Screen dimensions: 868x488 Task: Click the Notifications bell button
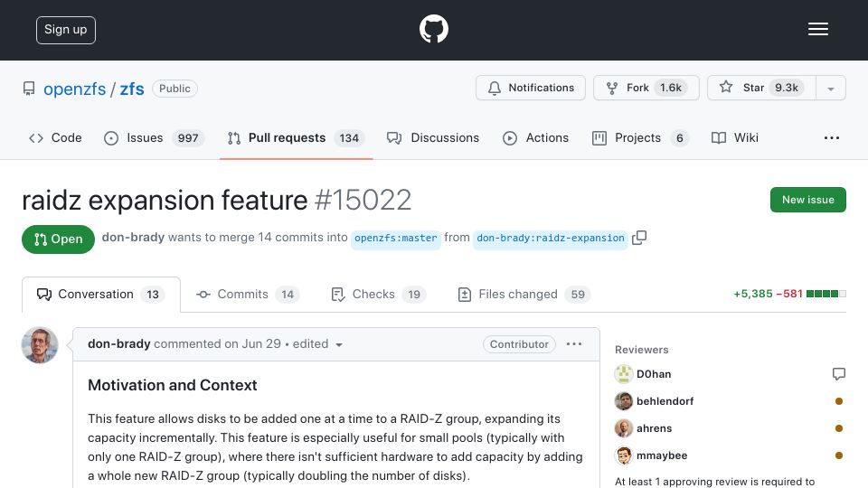tap(531, 88)
